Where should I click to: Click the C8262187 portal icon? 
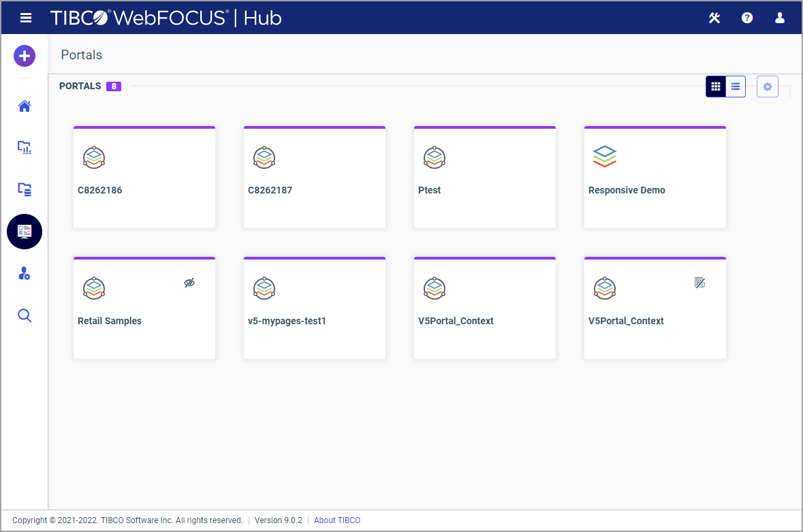(x=264, y=158)
